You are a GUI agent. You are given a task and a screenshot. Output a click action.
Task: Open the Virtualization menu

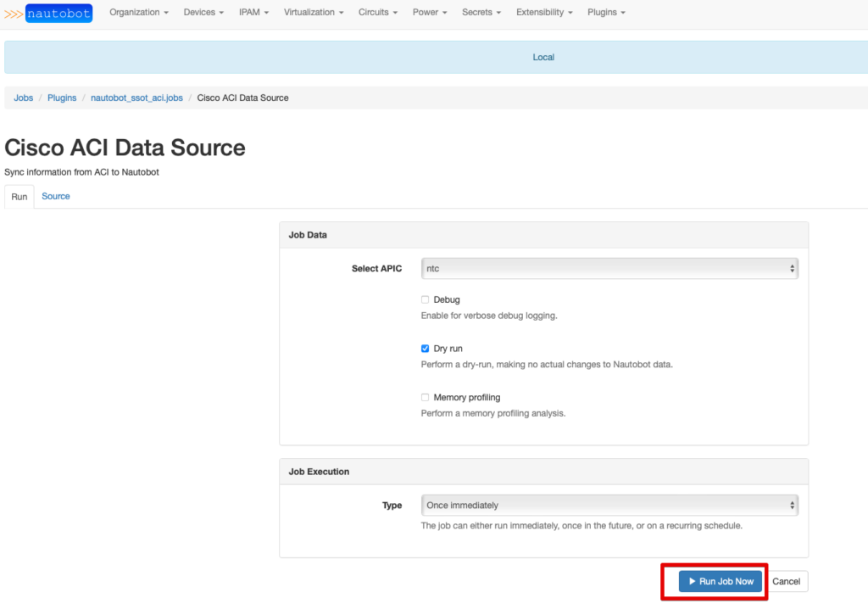tap(314, 12)
